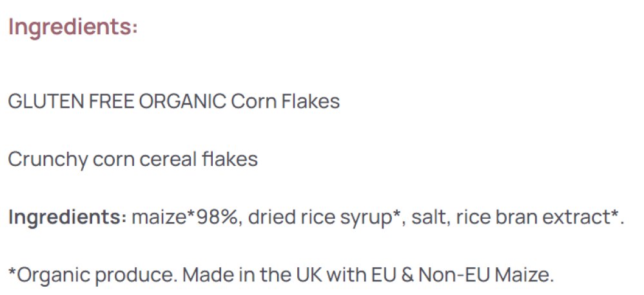Click the words Made in the UK
The width and height of the screenshot is (644, 295).
[252, 275]
